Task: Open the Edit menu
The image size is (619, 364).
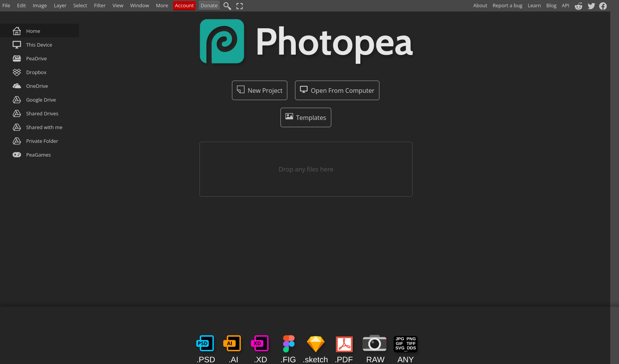Action: click(21, 5)
